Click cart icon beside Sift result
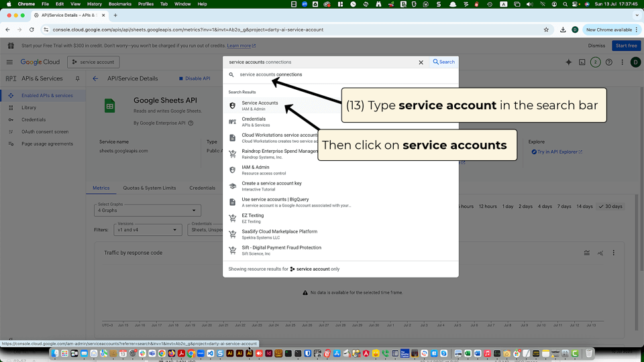 click(x=233, y=250)
